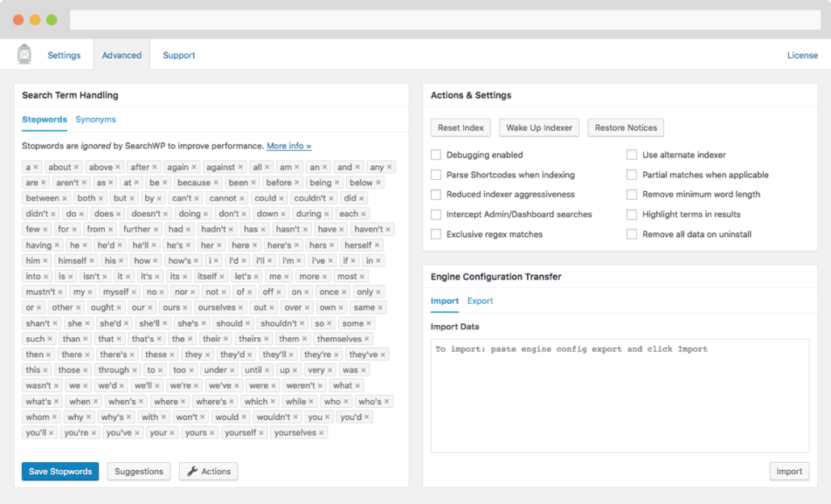831x504 pixels.
Task: Remove the 'haven't' stopword x icon
Action: [388, 230]
